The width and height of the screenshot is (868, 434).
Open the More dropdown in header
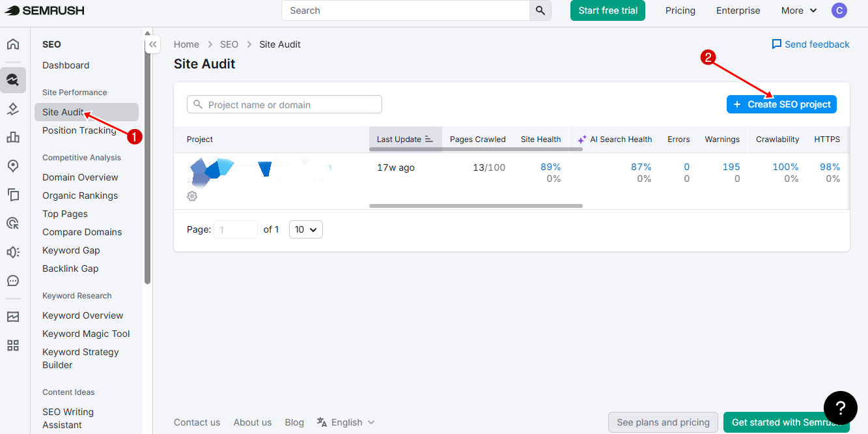point(799,10)
